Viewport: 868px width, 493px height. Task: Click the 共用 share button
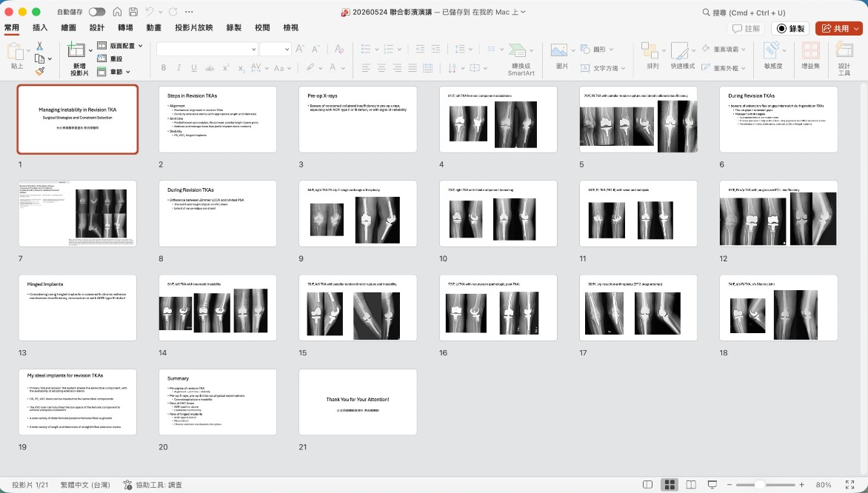point(838,28)
